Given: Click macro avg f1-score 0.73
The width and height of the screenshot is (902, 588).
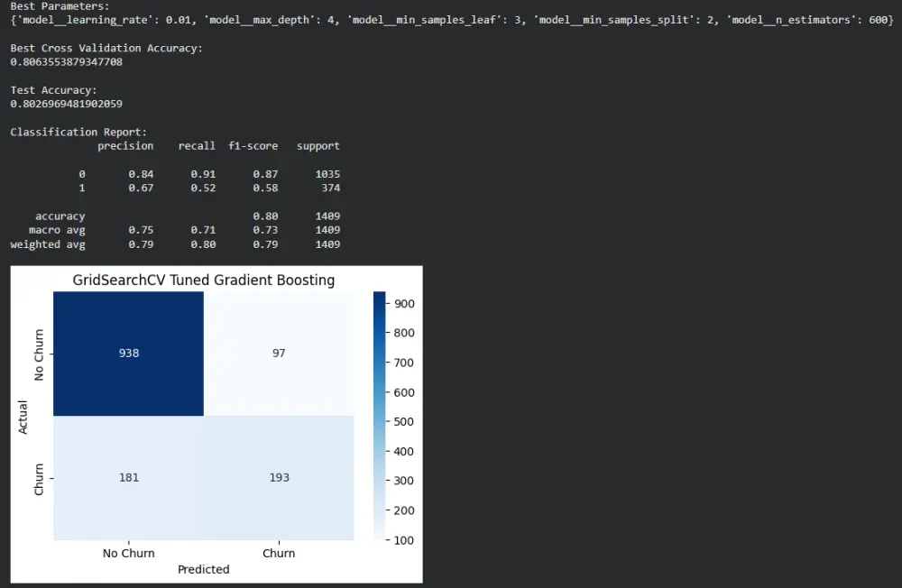Looking at the screenshot, I should point(265,230).
